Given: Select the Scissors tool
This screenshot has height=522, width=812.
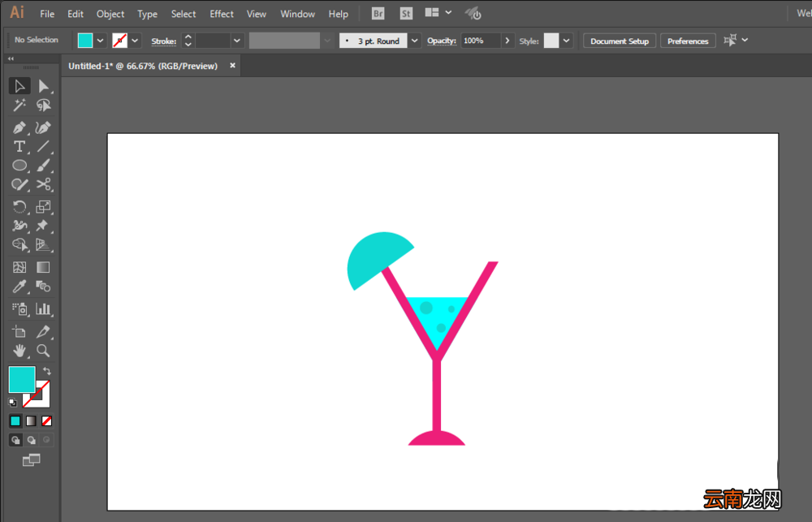Looking at the screenshot, I should coord(44,185).
